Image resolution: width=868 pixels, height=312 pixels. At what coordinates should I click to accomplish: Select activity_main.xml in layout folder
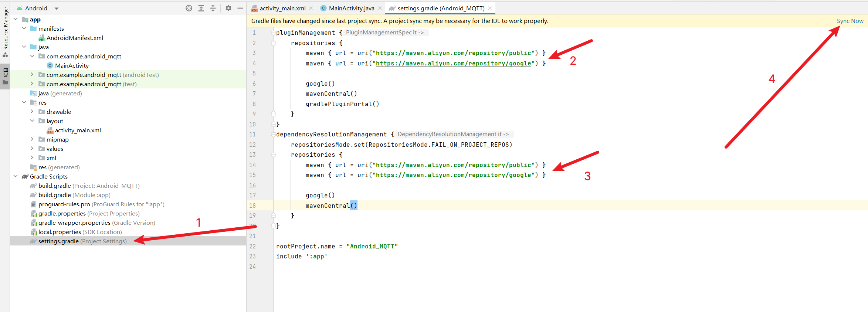click(78, 130)
